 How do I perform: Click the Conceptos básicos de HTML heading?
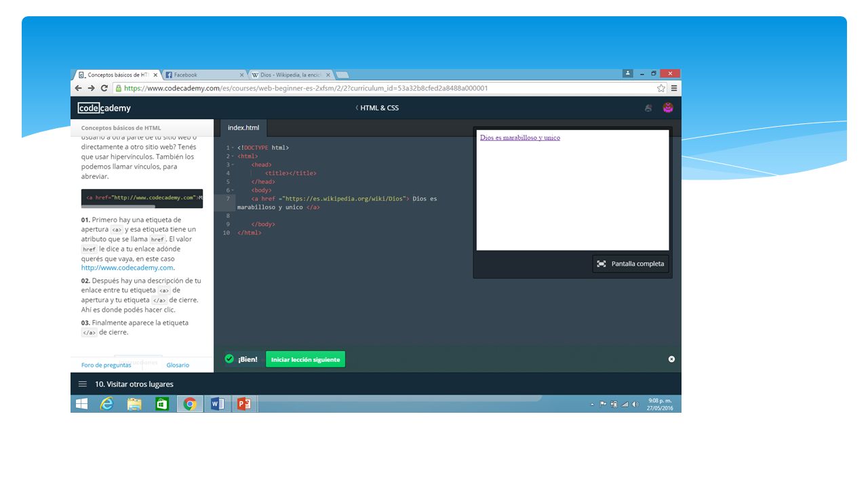point(121,127)
